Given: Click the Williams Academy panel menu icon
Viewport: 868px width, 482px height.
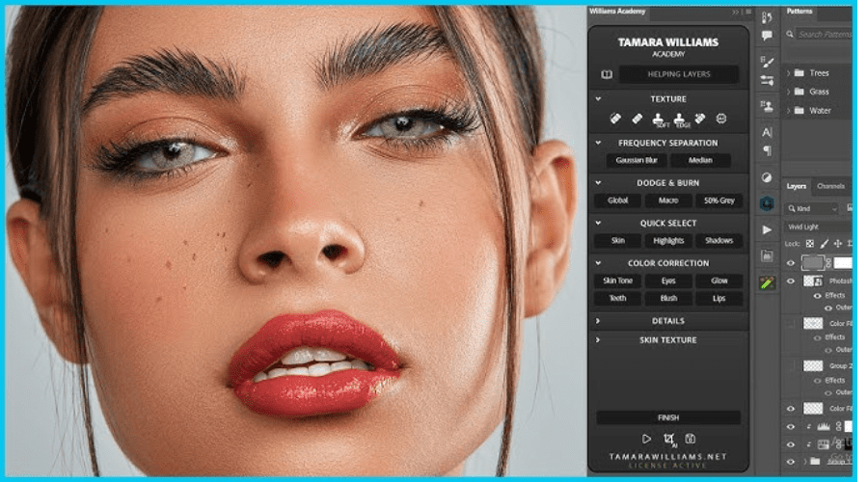Looking at the screenshot, I should pyautogui.click(x=748, y=12).
